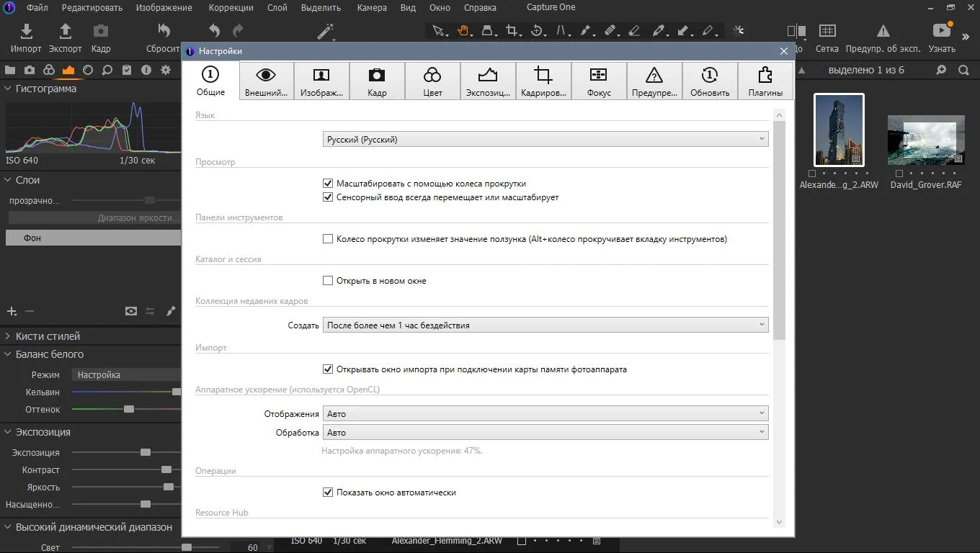The image size is (980, 553).
Task: Switch to the Плагины settings tab
Action: [765, 81]
